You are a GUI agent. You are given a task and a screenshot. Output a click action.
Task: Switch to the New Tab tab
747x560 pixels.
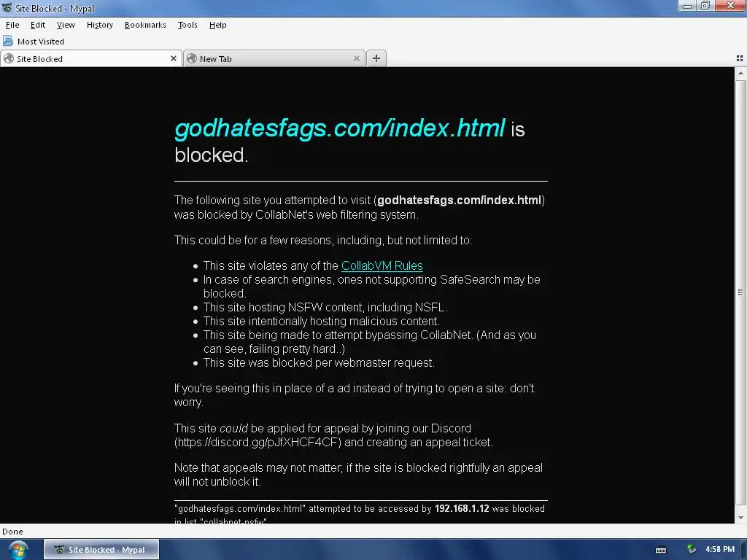click(x=274, y=58)
